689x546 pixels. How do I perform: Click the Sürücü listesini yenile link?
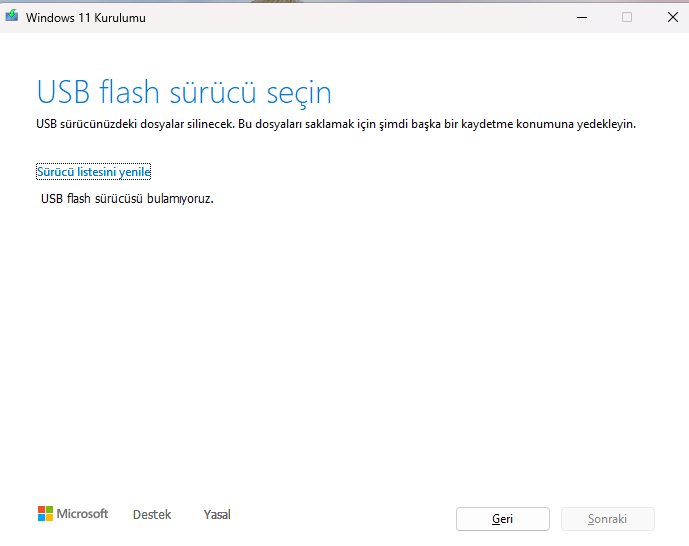(x=94, y=172)
